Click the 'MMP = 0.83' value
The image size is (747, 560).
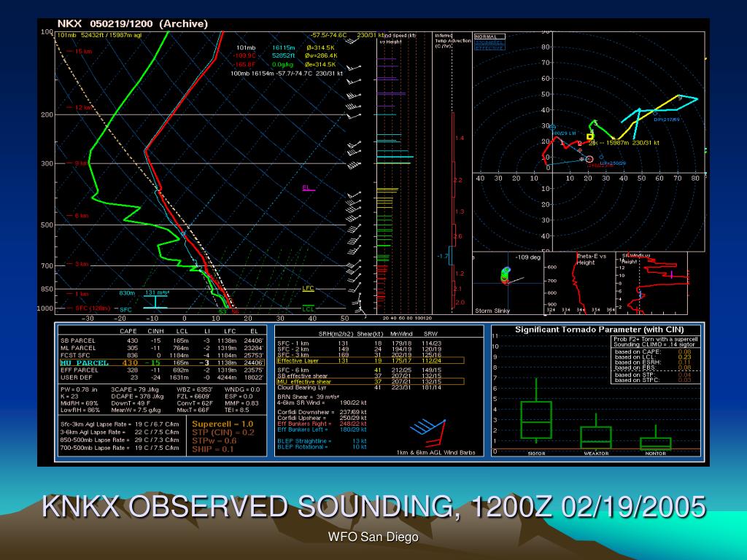[241, 403]
